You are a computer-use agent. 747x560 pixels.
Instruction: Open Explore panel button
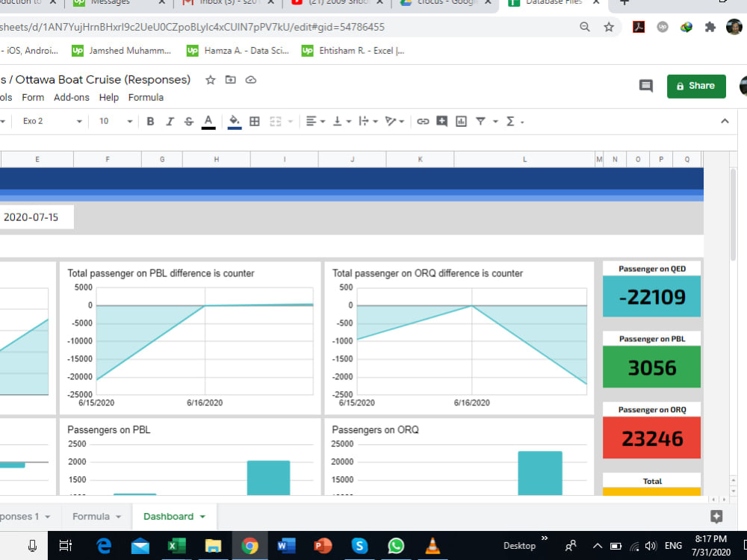[x=716, y=517]
